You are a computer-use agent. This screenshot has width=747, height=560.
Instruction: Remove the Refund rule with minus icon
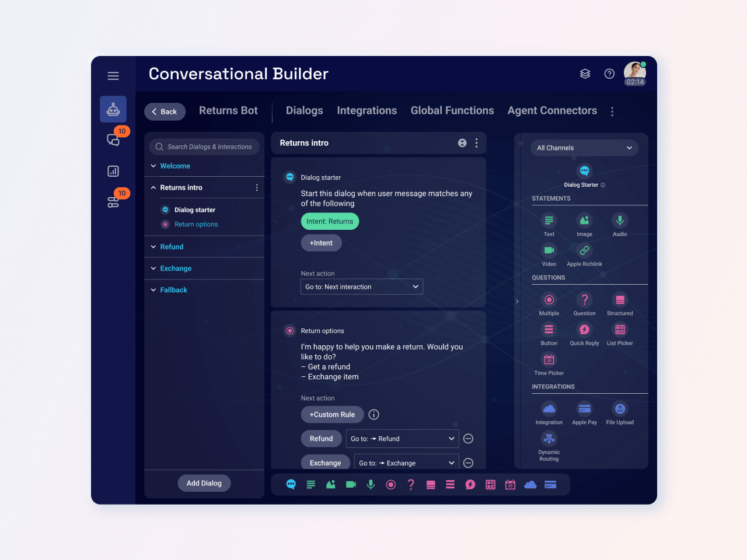pyautogui.click(x=468, y=439)
